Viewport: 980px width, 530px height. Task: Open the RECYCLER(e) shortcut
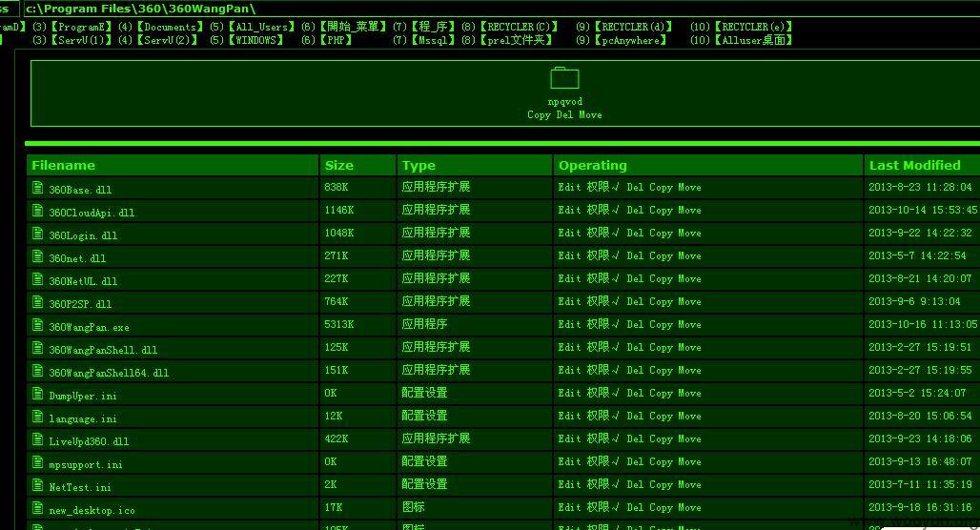click(x=754, y=27)
